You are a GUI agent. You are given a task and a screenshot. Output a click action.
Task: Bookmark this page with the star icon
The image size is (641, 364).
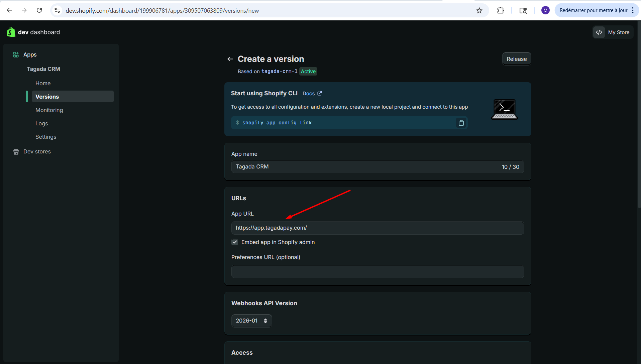[479, 10]
